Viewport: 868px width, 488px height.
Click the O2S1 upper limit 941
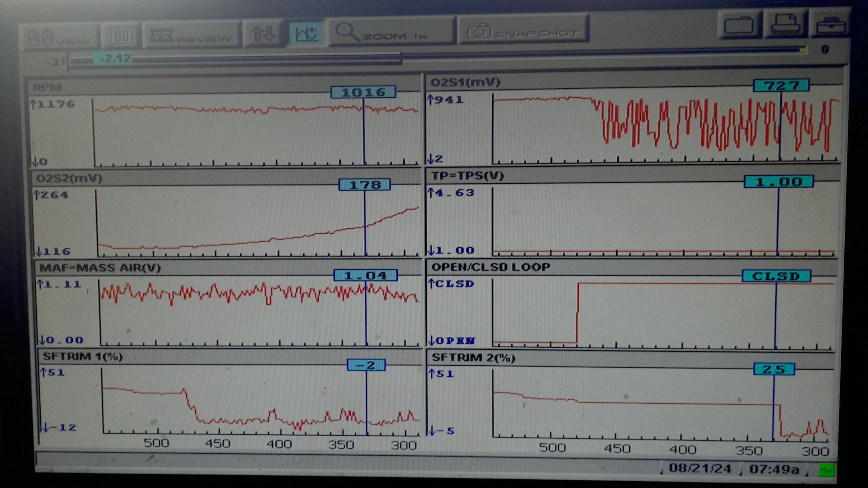[x=446, y=100]
